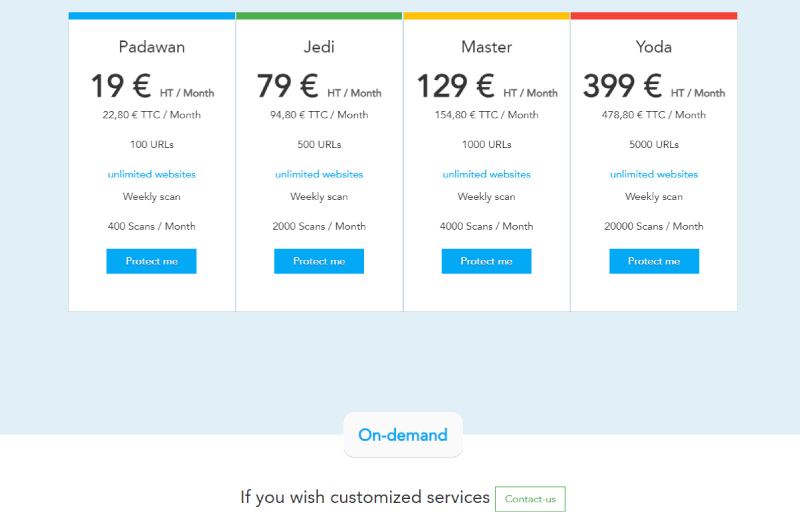
Task: Click the red color bar atop Yoda
Action: click(x=654, y=16)
